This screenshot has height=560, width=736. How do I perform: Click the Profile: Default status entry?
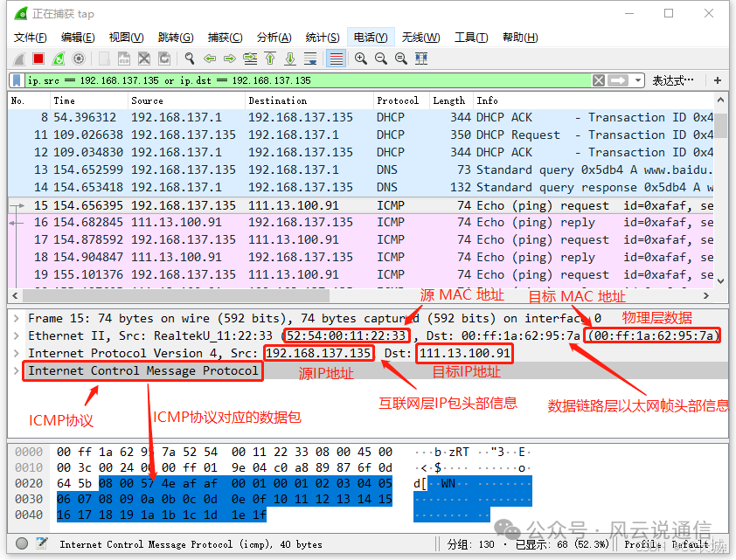click(667, 544)
